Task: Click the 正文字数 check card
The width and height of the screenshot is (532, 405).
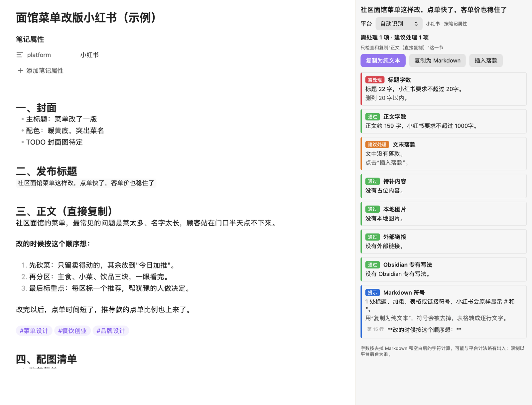Action: coord(444,121)
